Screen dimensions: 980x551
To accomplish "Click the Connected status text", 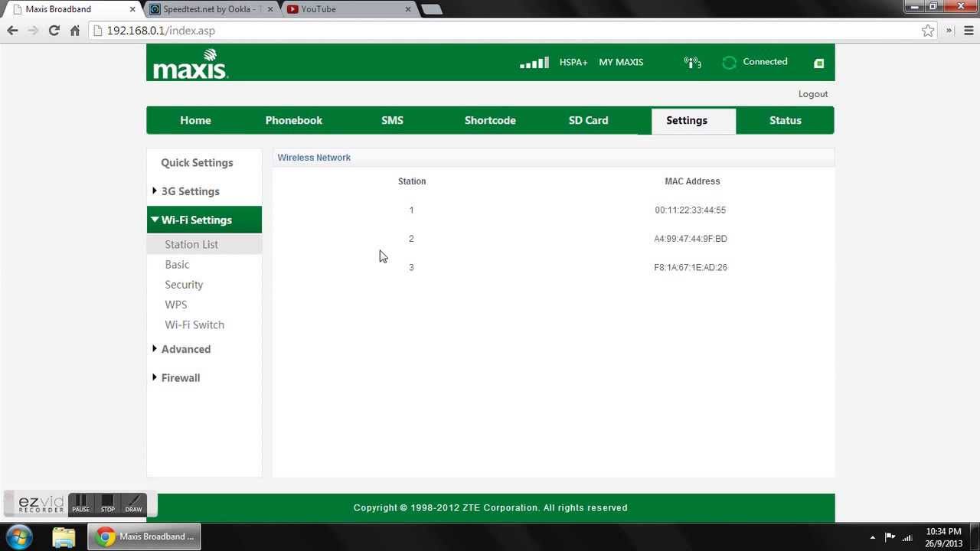I will (x=765, y=62).
